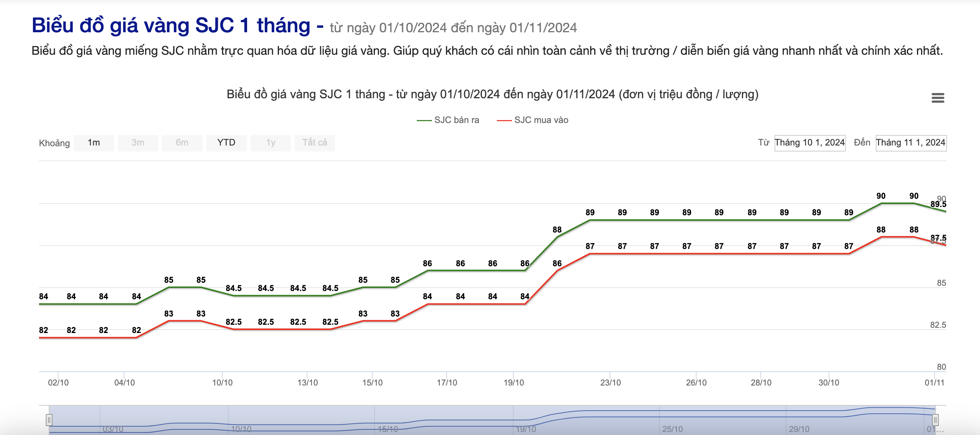Select the 3m range button
The image size is (980, 435).
pyautogui.click(x=138, y=143)
